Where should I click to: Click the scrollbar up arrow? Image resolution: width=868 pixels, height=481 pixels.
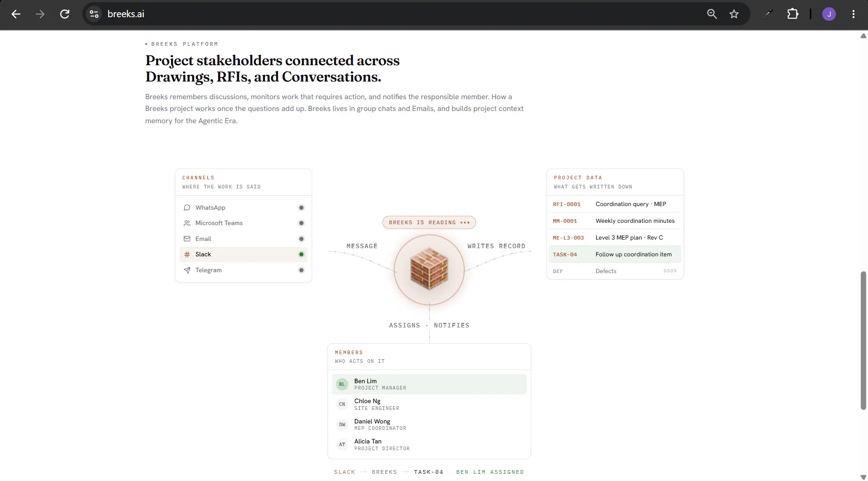pos(863,36)
